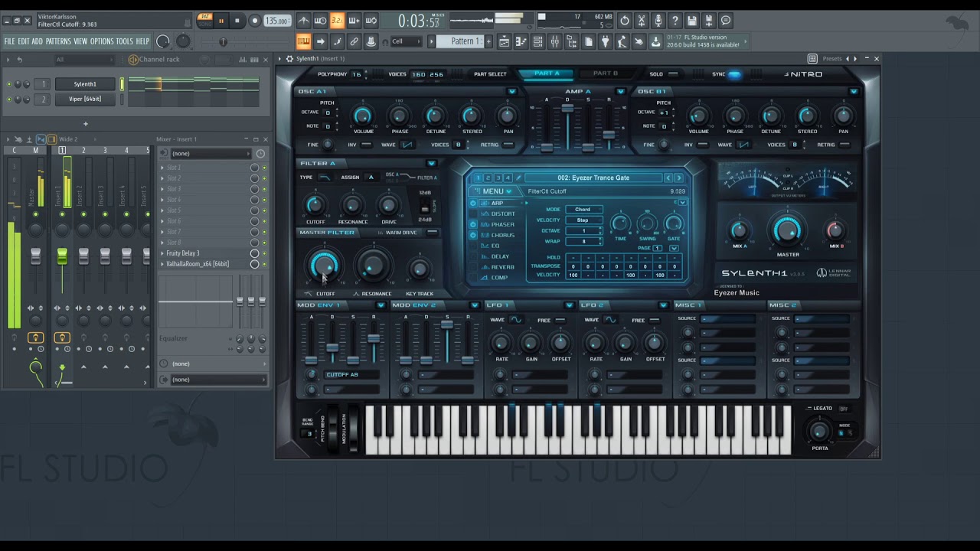This screenshot has height=551, width=980.
Task: Add a new channel with plus button
Action: click(85, 123)
